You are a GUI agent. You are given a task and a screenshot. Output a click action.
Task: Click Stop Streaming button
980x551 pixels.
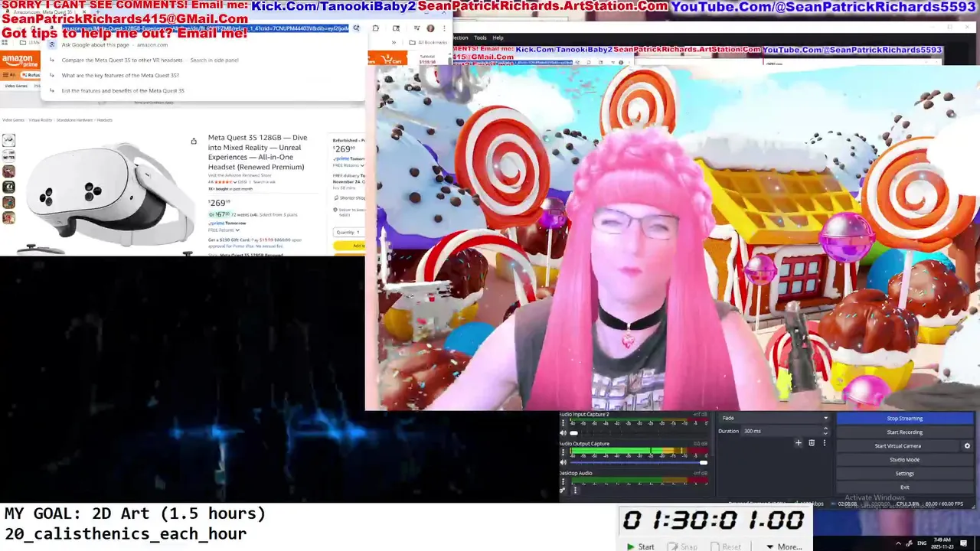click(x=904, y=419)
